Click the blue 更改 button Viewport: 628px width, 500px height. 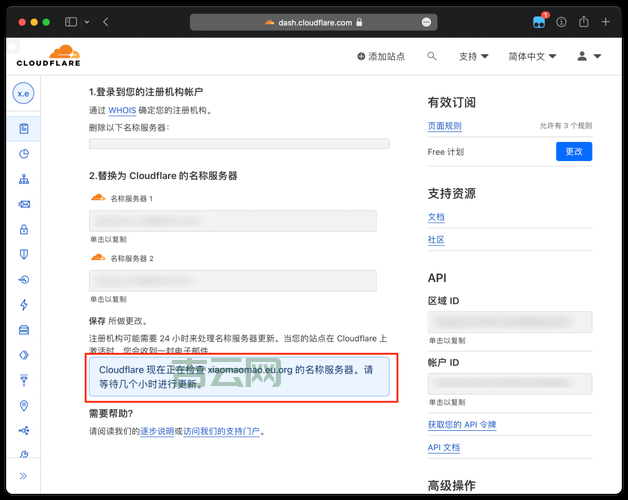574,151
